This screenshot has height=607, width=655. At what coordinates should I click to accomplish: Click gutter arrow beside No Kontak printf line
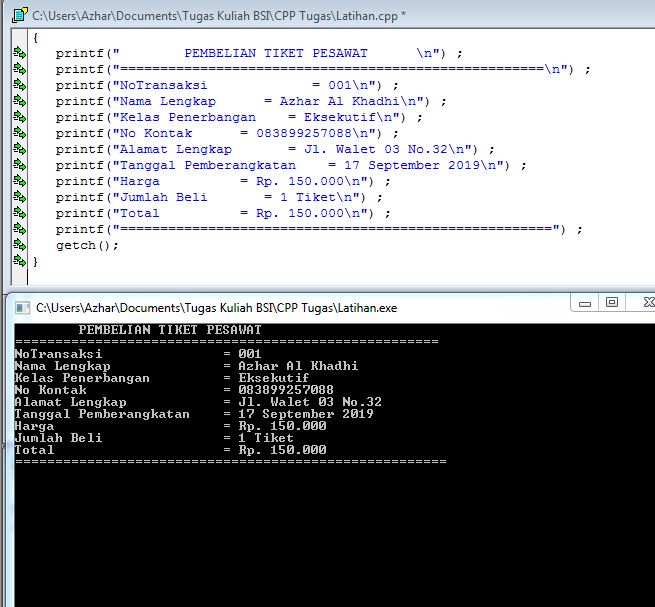click(20, 133)
